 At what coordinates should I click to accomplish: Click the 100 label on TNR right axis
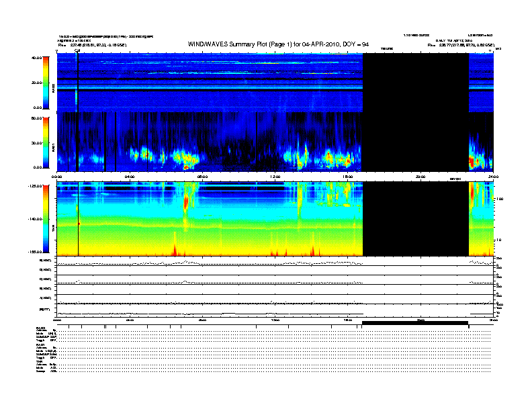[x=499, y=199]
